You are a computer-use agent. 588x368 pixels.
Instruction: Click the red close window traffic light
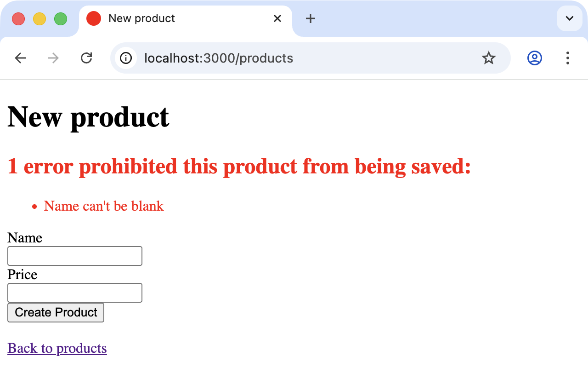(18, 18)
